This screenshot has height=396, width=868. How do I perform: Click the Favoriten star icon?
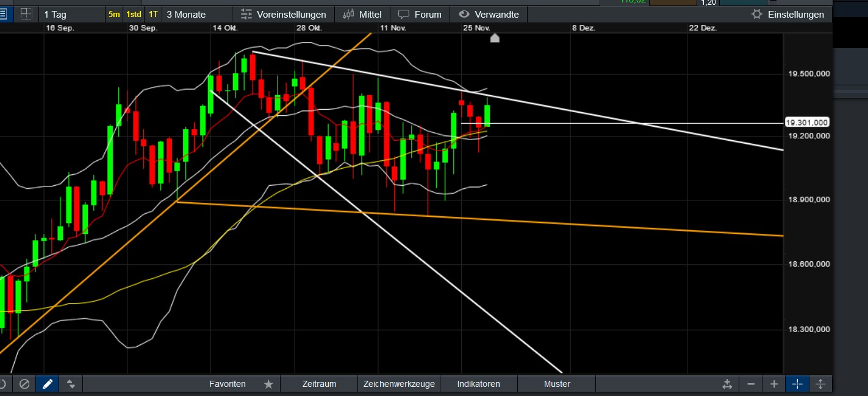[x=268, y=384]
